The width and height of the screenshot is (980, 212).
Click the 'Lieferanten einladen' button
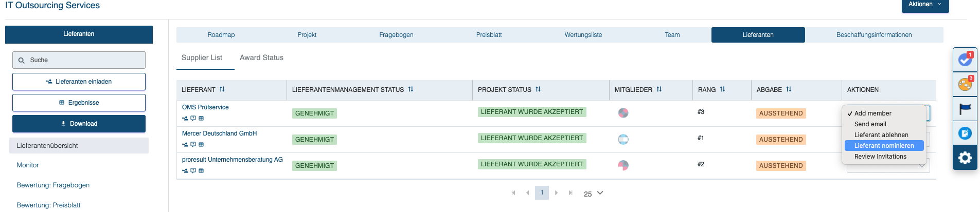pyautogui.click(x=79, y=82)
